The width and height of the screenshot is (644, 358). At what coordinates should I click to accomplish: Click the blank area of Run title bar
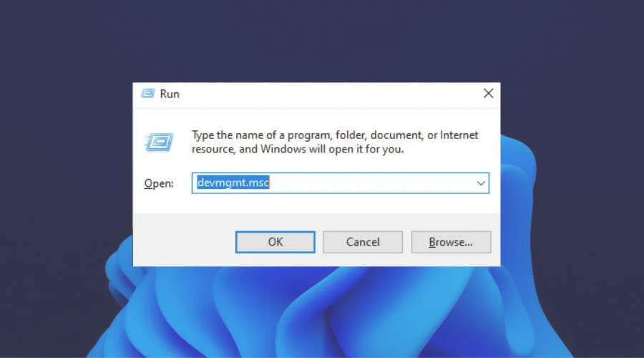click(x=328, y=94)
